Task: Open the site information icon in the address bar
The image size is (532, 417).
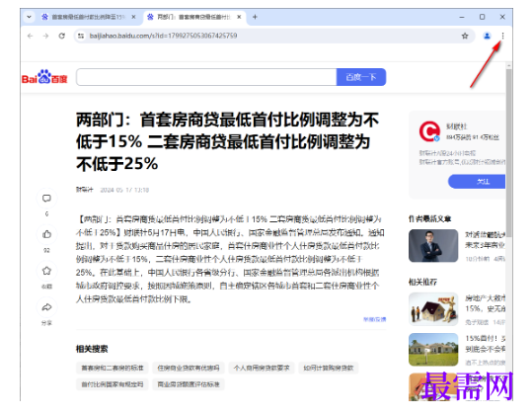Action: pyautogui.click(x=81, y=36)
